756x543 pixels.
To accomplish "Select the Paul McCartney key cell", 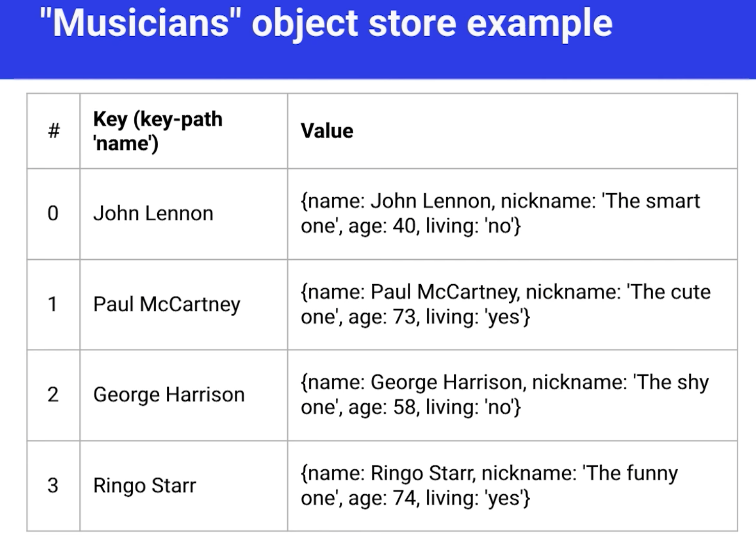I will point(166,304).
